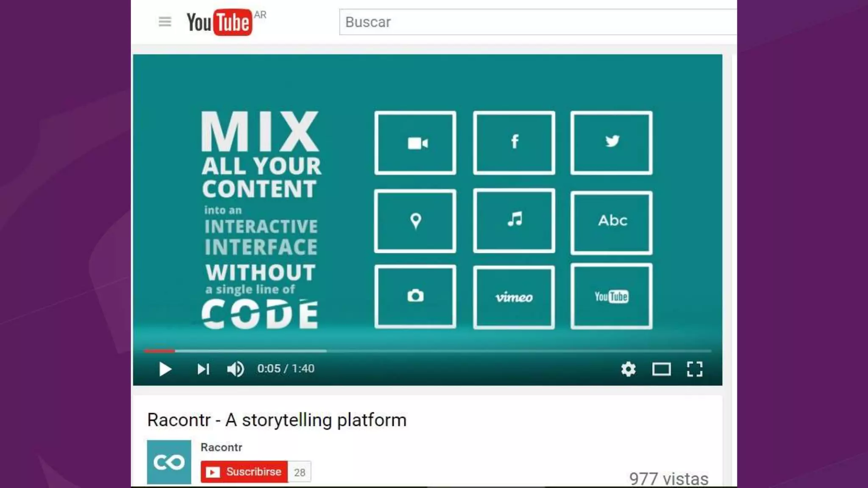Toggle theater mode

[661, 369]
